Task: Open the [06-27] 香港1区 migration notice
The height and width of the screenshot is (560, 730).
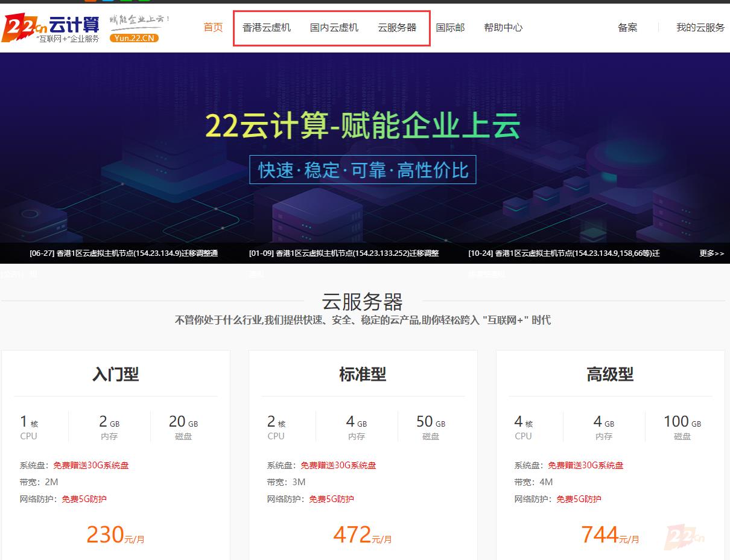Action: coord(124,253)
